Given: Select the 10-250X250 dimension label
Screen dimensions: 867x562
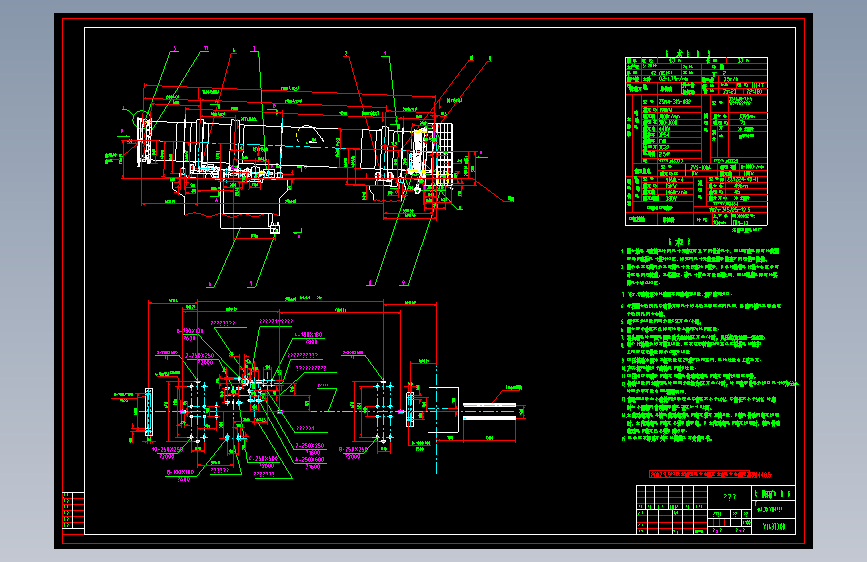Looking at the screenshot, I should (168, 450).
